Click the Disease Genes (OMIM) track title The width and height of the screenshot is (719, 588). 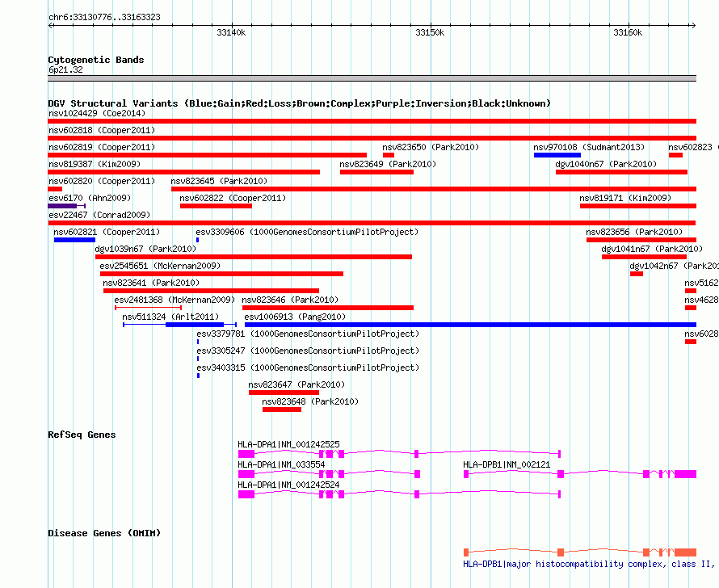click(x=104, y=533)
